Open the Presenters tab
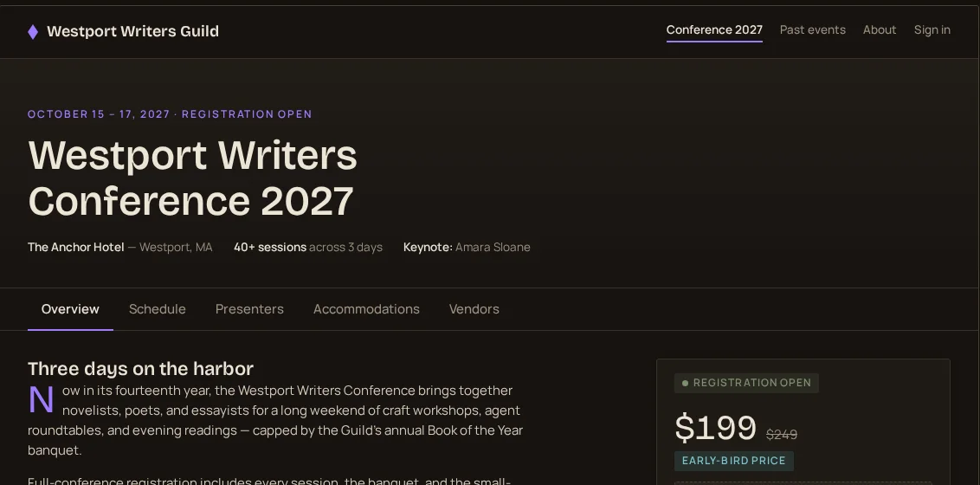980x485 pixels. pyautogui.click(x=249, y=309)
